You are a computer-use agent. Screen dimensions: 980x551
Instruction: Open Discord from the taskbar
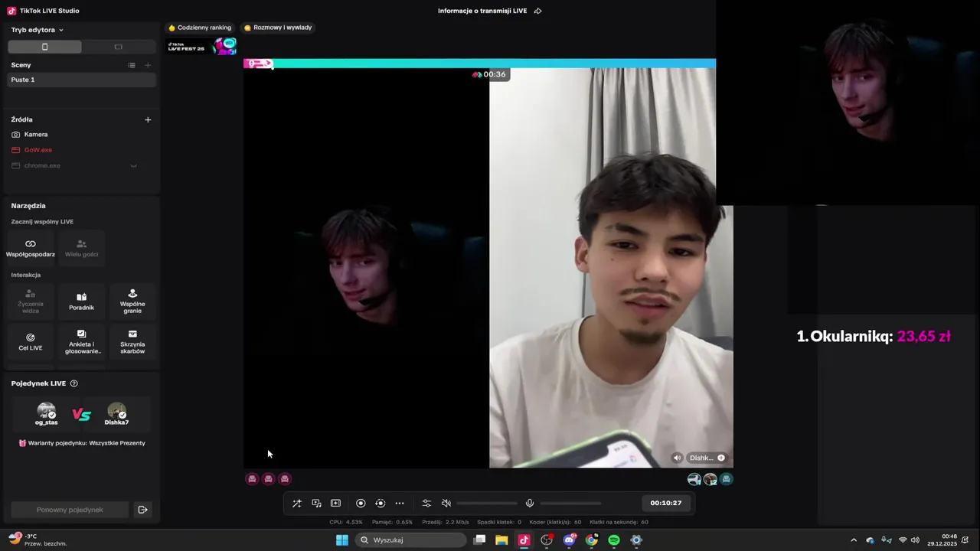[569, 540]
